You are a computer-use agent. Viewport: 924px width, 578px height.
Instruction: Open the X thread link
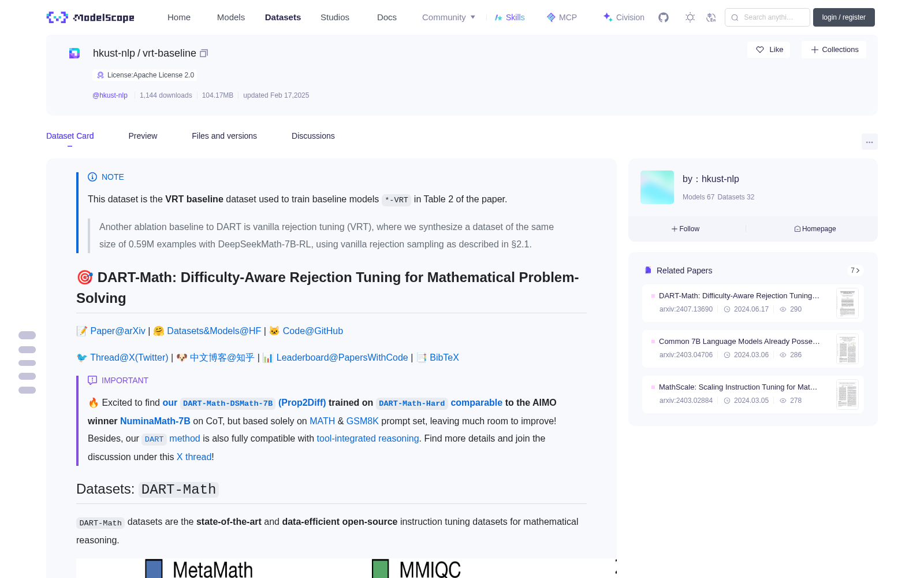(194, 457)
